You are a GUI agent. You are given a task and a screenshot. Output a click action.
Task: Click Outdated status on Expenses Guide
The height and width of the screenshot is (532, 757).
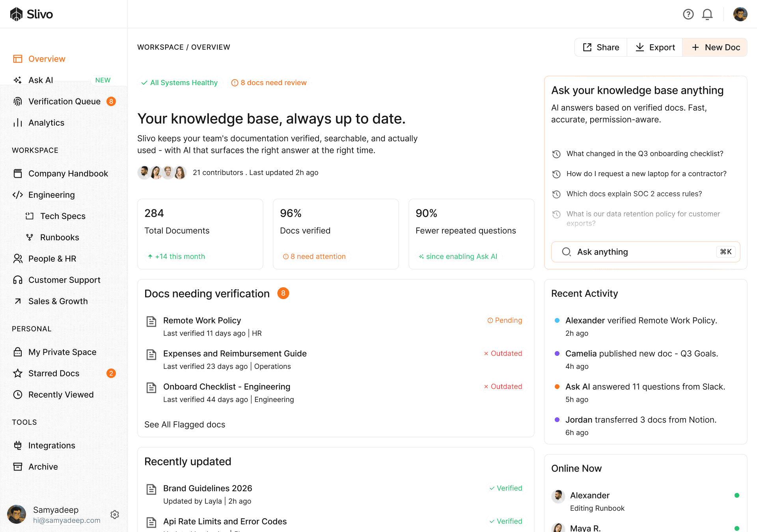503,353
